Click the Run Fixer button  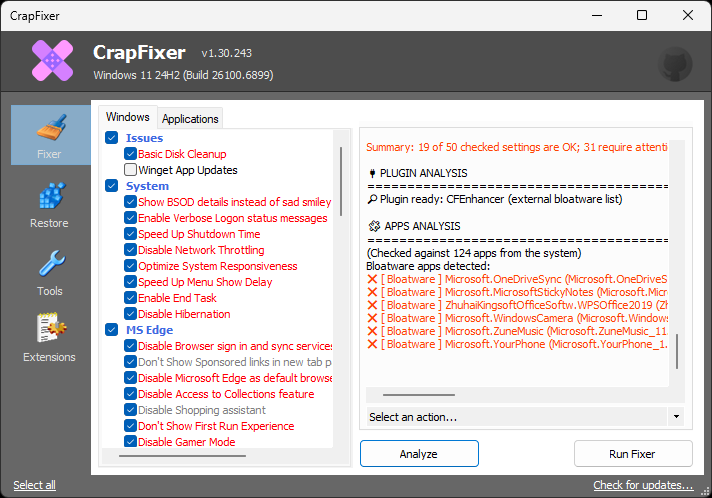click(x=633, y=454)
